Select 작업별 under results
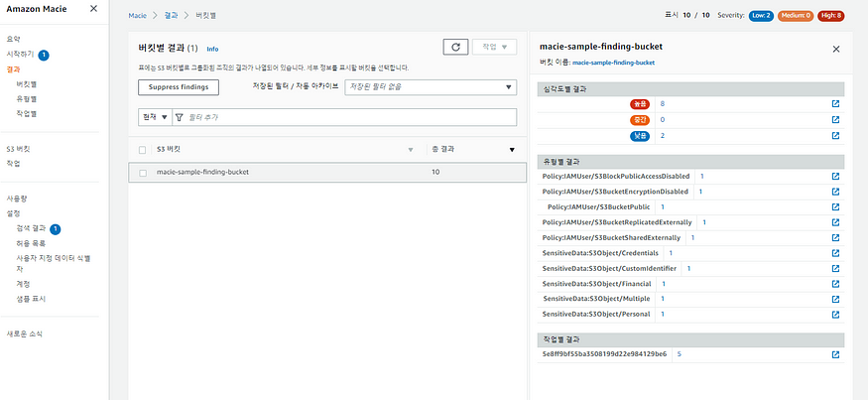The width and height of the screenshot is (868, 400). click(x=26, y=113)
